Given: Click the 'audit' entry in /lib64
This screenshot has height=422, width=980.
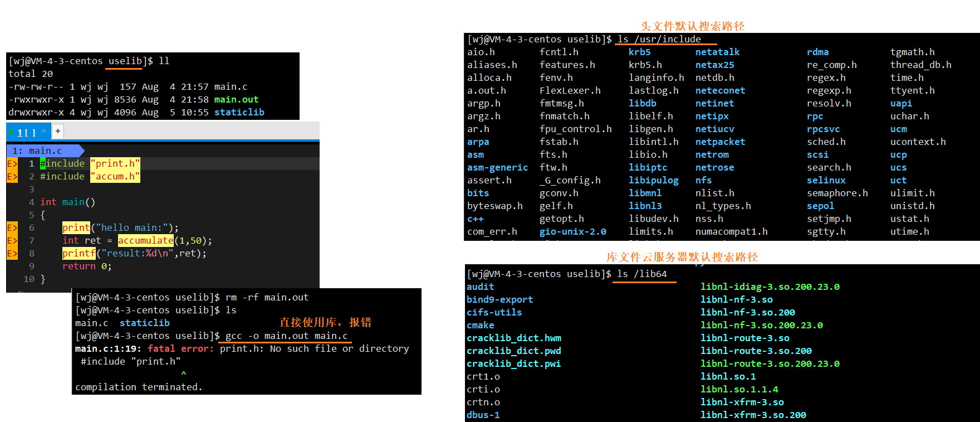Looking at the screenshot, I should click(481, 287).
